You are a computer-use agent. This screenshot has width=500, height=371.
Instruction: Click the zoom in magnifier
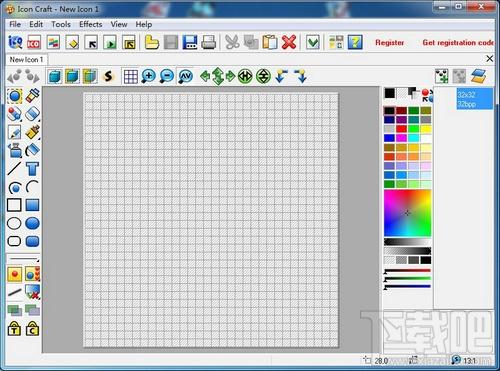148,76
